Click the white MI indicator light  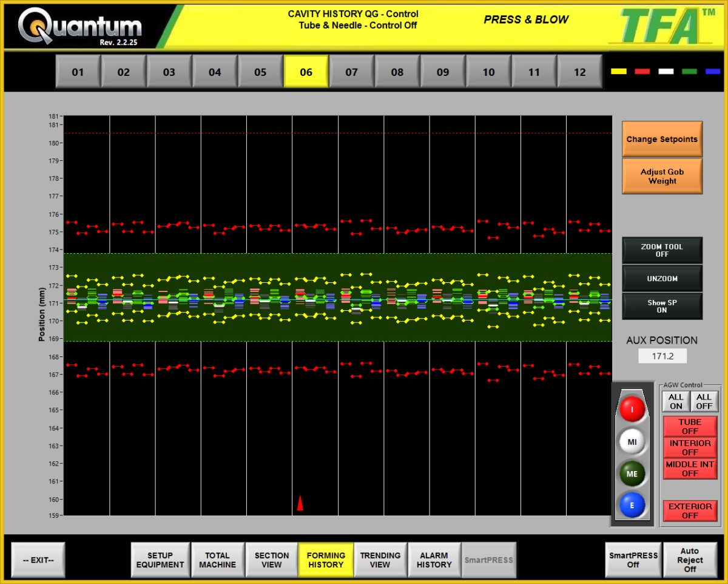pos(632,441)
